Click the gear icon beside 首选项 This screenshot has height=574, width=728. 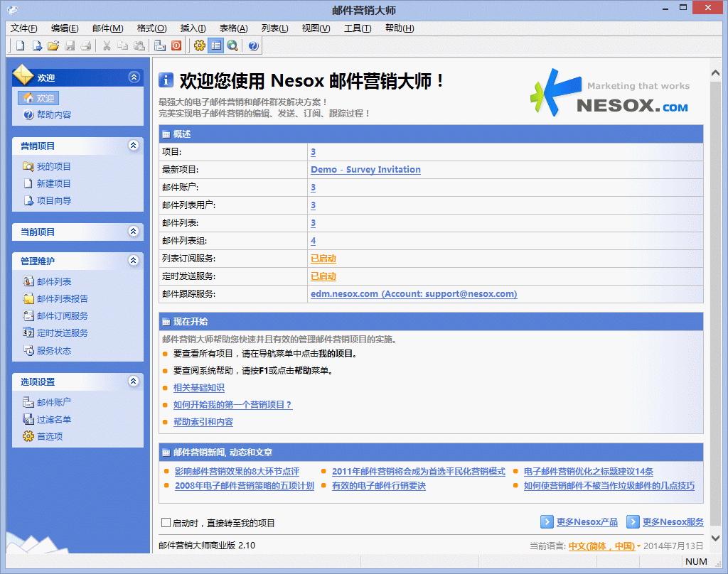(28, 436)
